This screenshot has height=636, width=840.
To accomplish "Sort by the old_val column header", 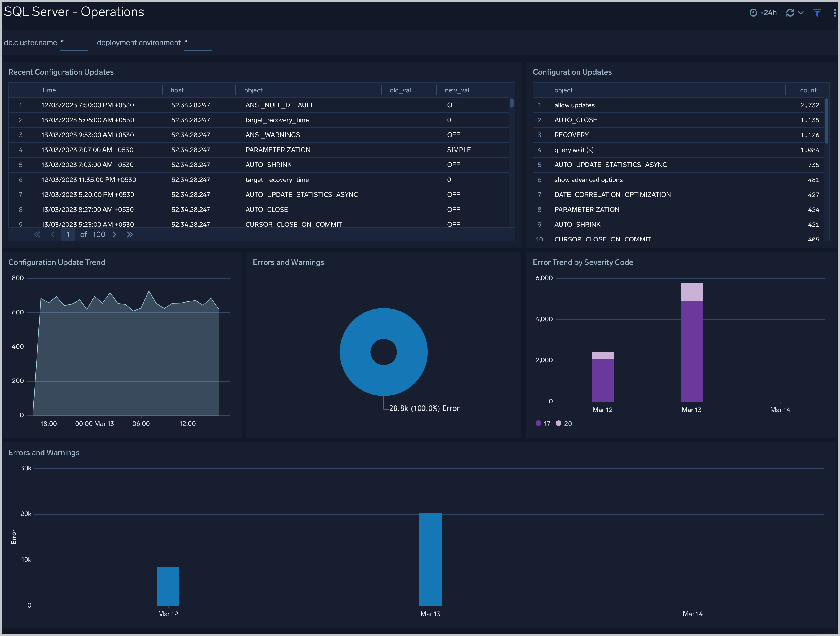I will (400, 90).
